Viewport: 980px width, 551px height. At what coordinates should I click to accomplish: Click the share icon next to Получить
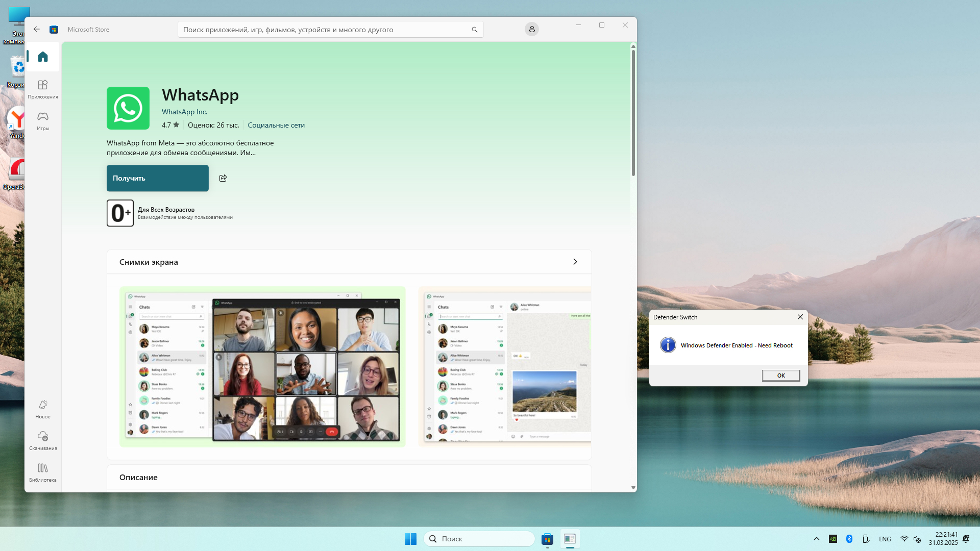(223, 178)
